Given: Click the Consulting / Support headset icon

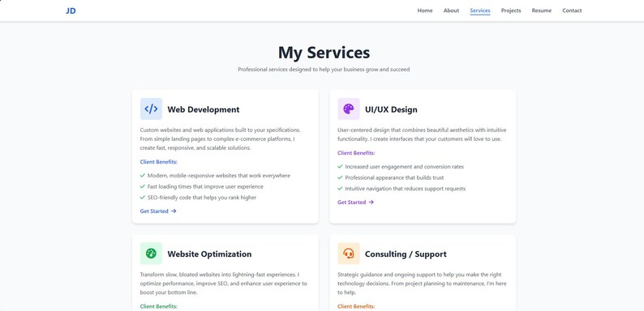Looking at the screenshot, I should (349, 253).
